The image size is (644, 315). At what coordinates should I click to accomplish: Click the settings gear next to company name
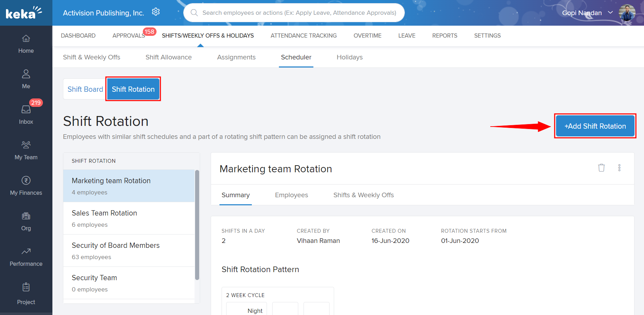click(156, 12)
